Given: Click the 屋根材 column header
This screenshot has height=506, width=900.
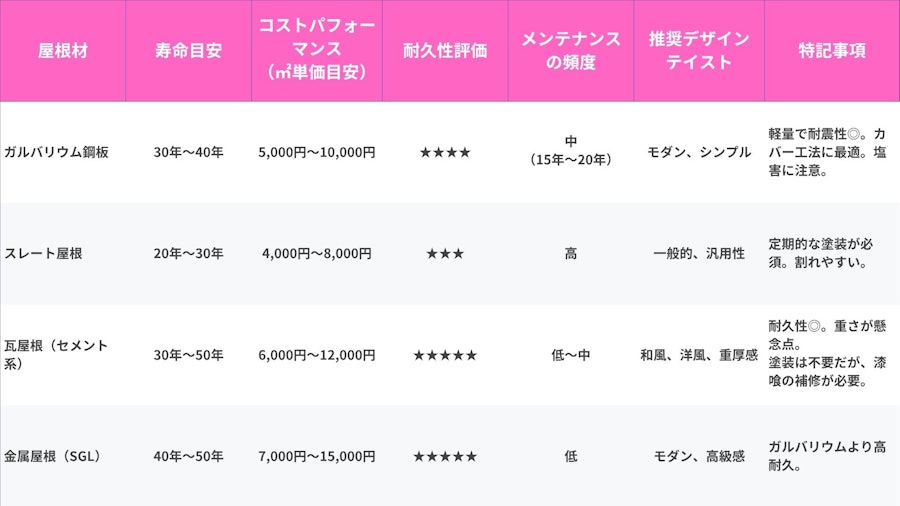Looking at the screenshot, I should pyautogui.click(x=63, y=50).
